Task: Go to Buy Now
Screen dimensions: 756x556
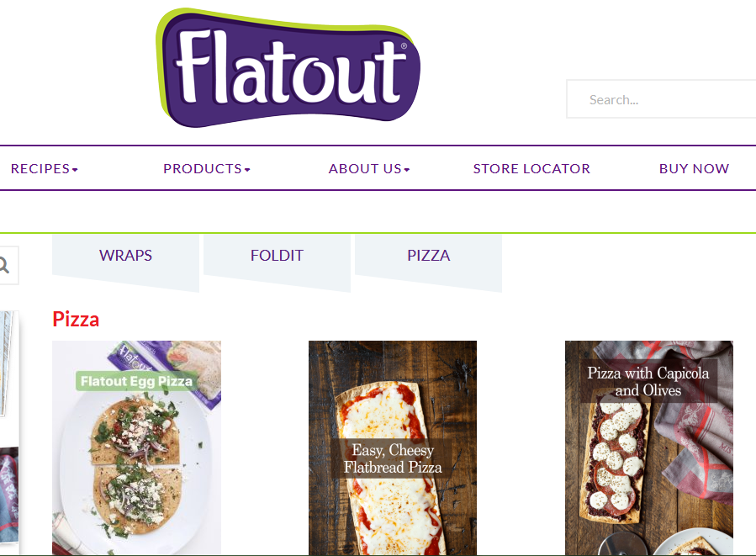Action: point(694,169)
